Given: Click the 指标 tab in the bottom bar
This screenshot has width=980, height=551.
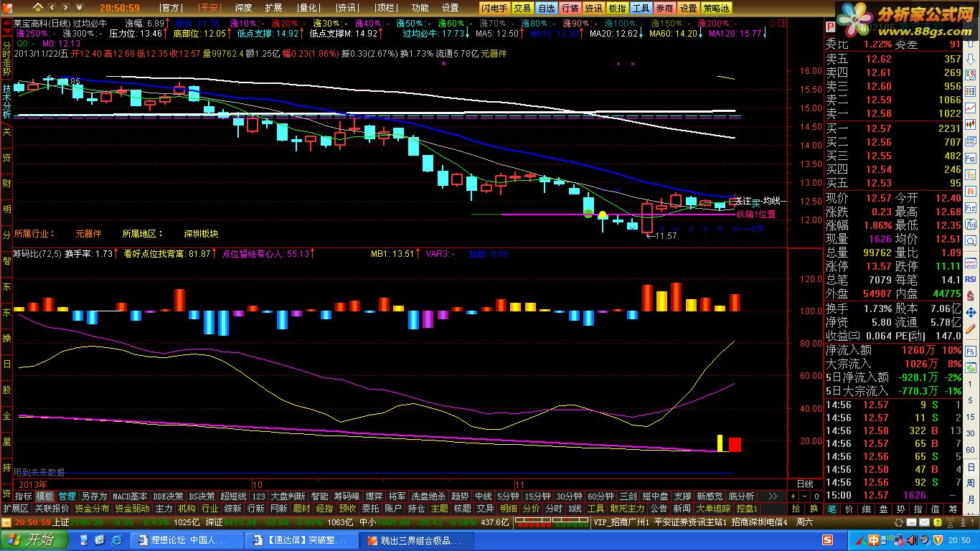Looking at the screenshot, I should pyautogui.click(x=23, y=496).
